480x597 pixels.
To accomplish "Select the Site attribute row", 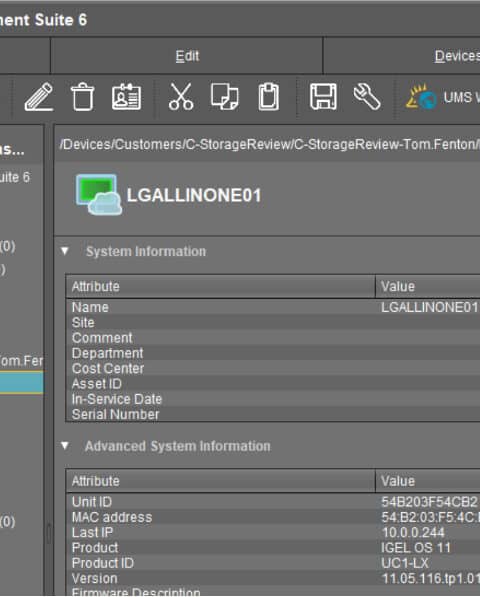I will 273,322.
